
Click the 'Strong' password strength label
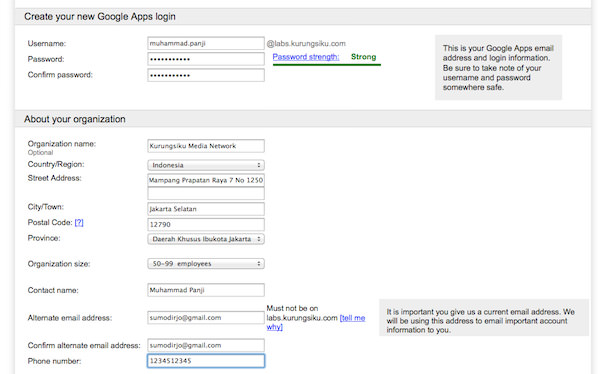pos(364,57)
